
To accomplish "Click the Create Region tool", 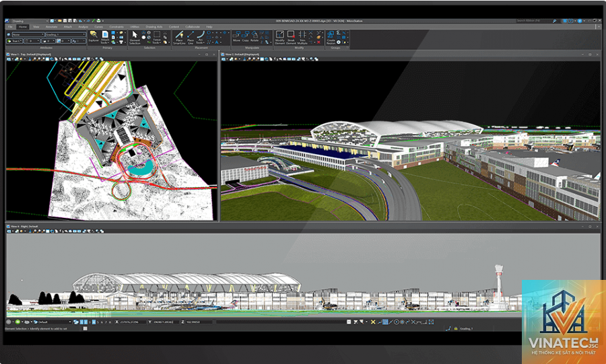I will point(331,38).
